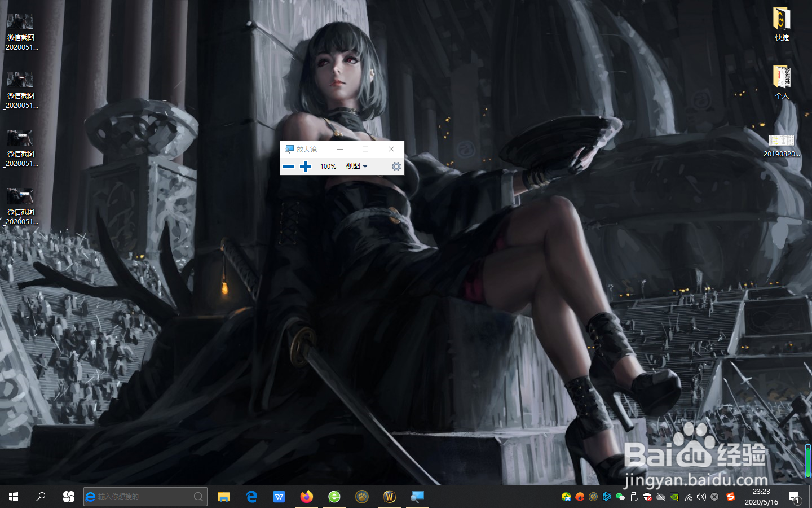Click the game controller tray icon
Viewport: 812px width, 508px height.
566,497
